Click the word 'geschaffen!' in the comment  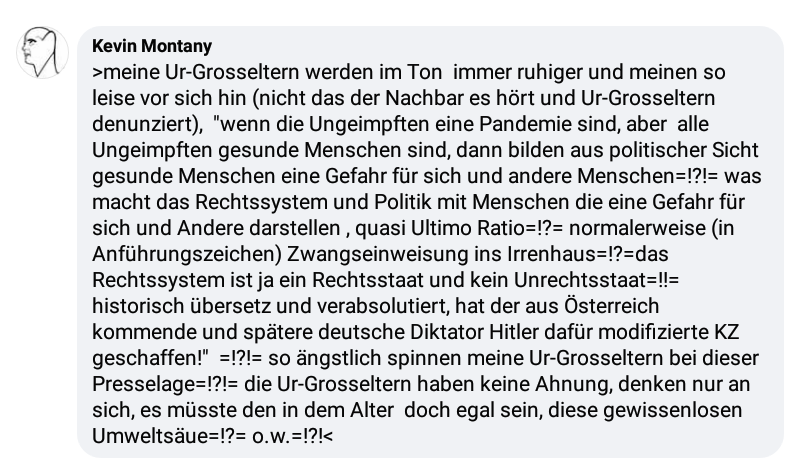148,358
